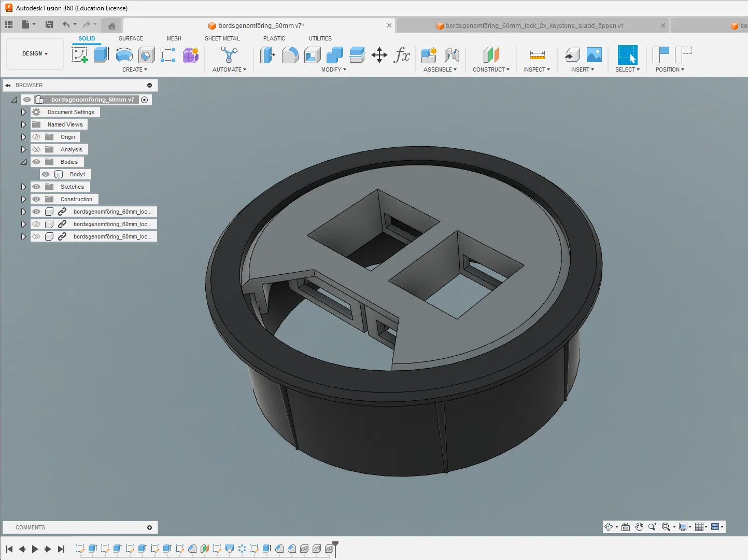Expand the Document Settings node
748x560 pixels.
click(x=23, y=112)
